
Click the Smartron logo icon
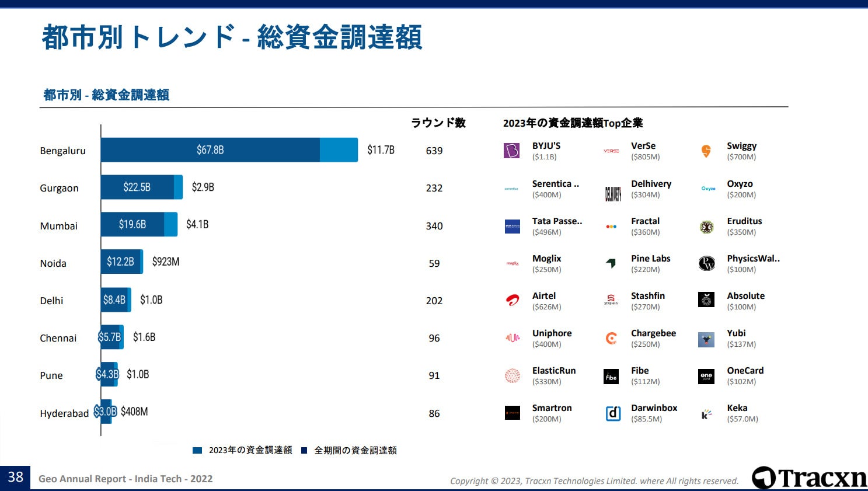pos(512,413)
